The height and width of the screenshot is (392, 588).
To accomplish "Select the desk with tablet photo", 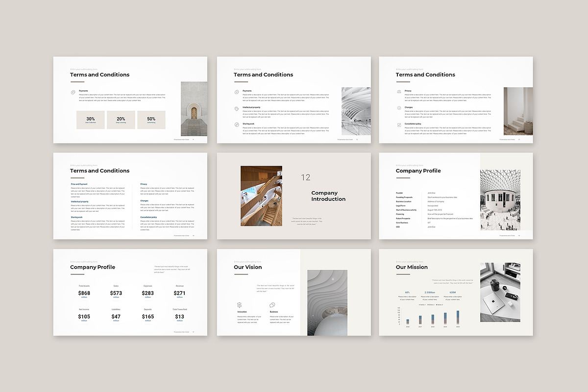I will click(500, 293).
